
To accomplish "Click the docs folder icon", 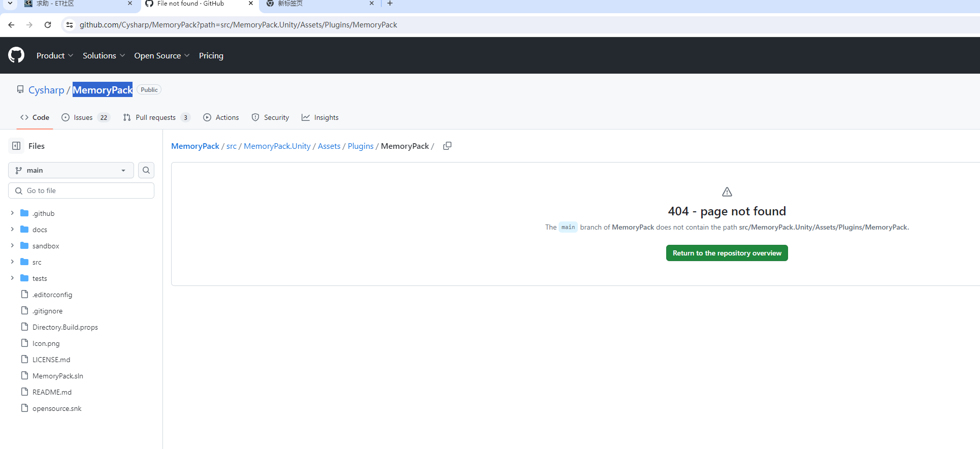I will coord(24,230).
